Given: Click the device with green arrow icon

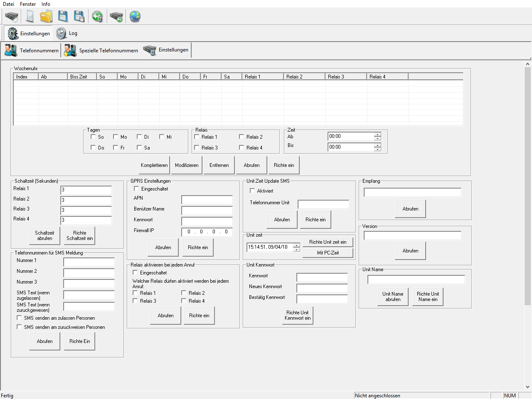Looking at the screenshot, I should pyautogui.click(x=116, y=17).
